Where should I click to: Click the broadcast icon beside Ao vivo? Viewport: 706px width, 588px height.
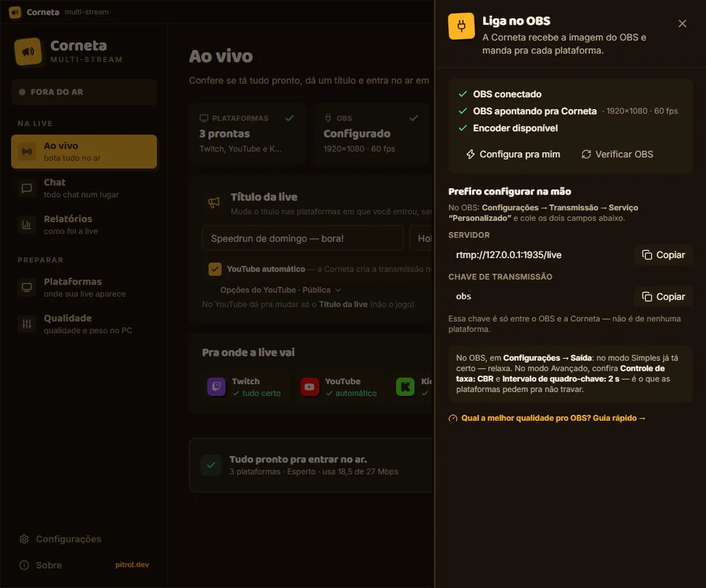(x=27, y=152)
